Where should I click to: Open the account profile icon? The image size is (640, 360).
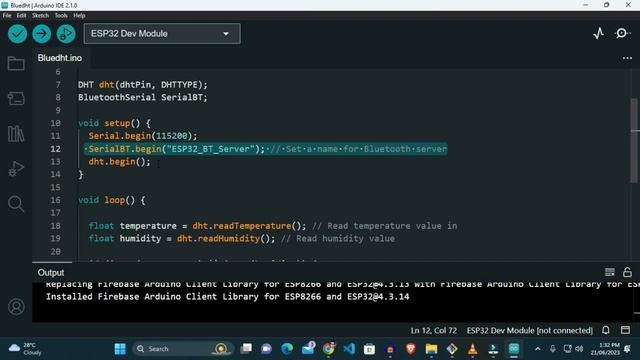[x=16, y=307]
